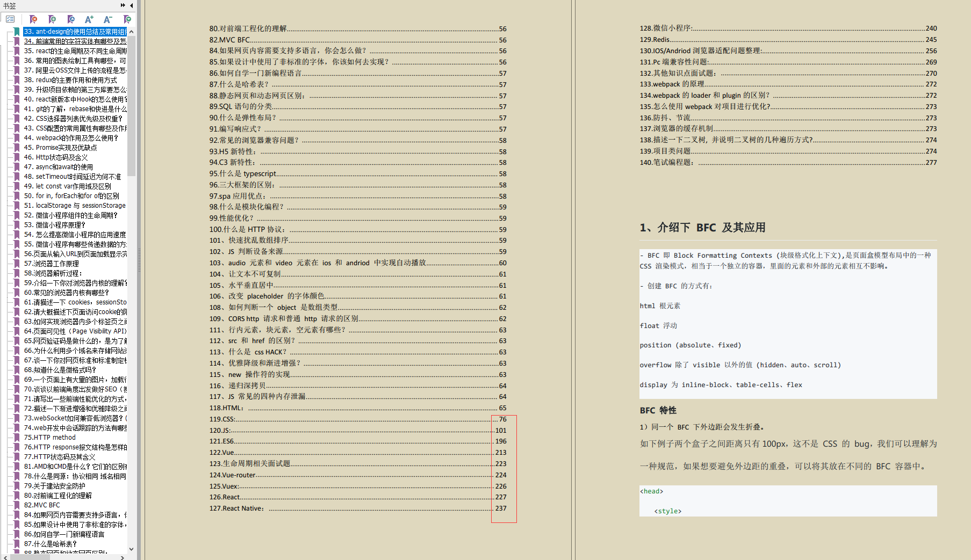
Task: Go to TOC entry '100.什么是 HTTP 协议'
Action: coord(358,229)
